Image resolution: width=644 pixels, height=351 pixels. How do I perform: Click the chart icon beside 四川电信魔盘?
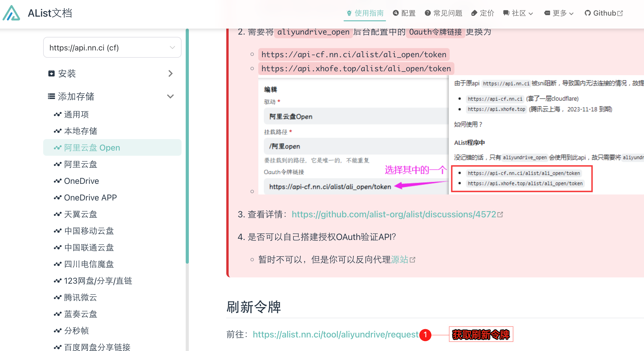point(57,264)
